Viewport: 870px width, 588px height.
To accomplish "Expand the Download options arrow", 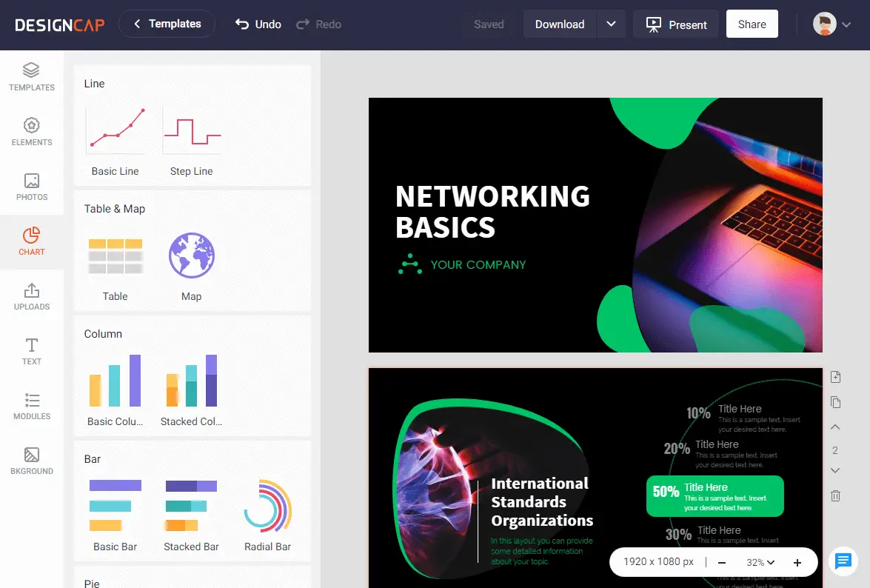I will pyautogui.click(x=611, y=24).
